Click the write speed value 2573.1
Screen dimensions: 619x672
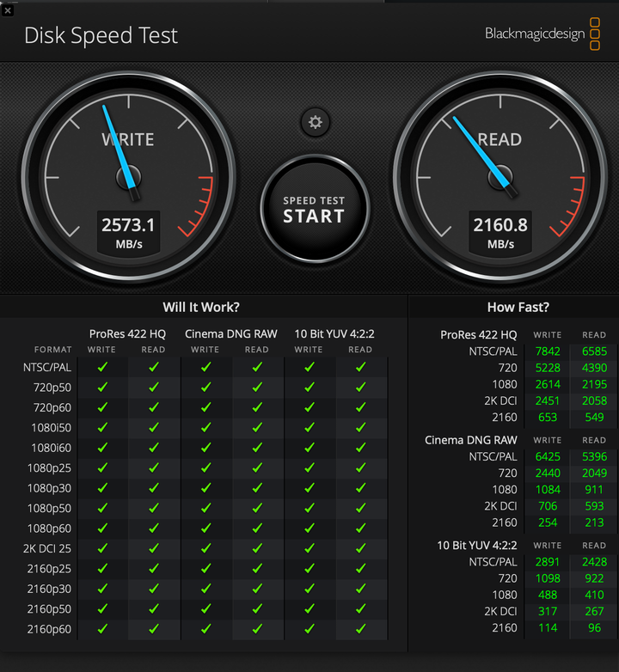coord(128,225)
